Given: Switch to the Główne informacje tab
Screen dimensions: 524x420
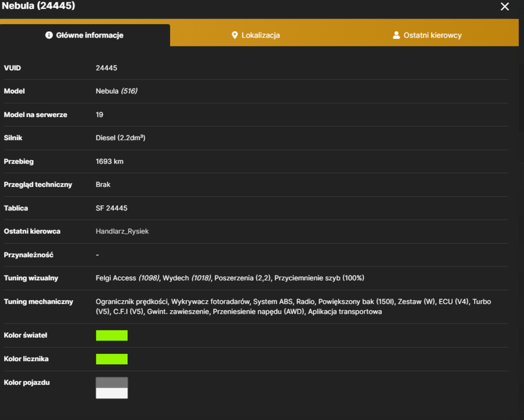Looking at the screenshot, I should (x=85, y=35).
